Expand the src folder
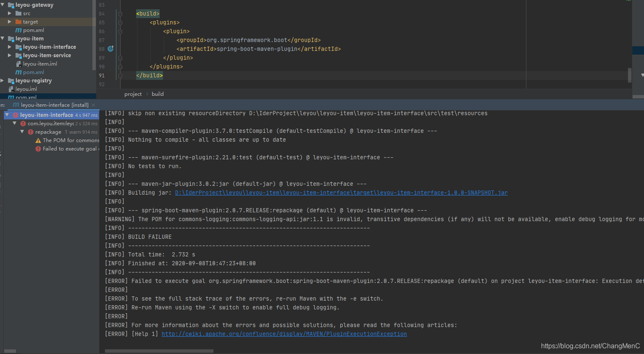This screenshot has width=644, height=354. tap(10, 13)
